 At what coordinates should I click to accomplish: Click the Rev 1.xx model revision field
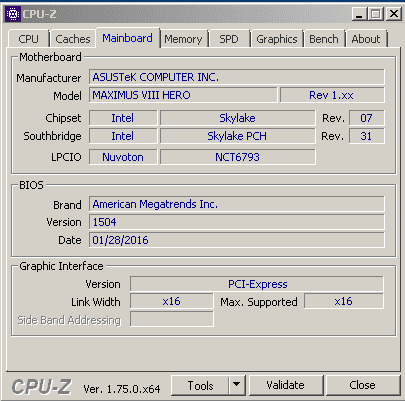coord(332,95)
